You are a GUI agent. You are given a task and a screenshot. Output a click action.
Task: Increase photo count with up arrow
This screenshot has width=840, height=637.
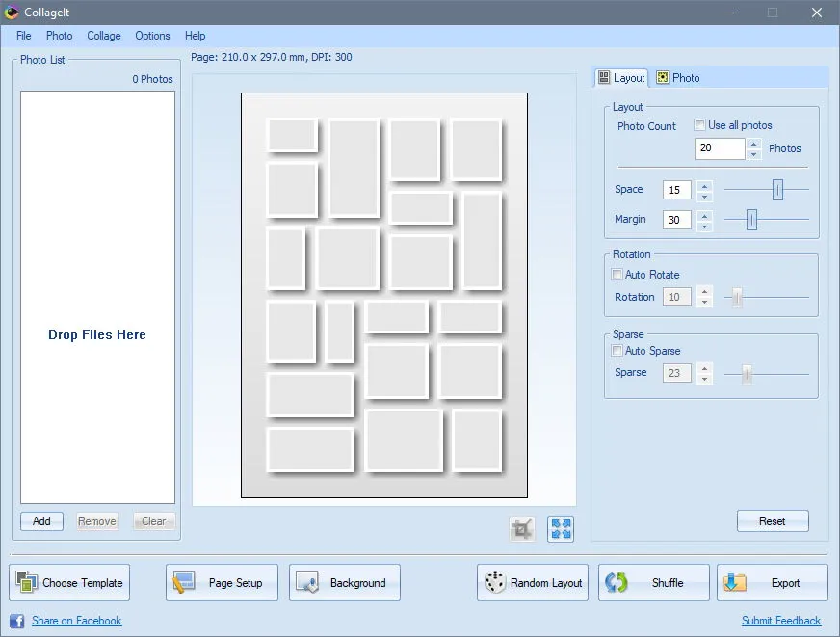pos(753,144)
